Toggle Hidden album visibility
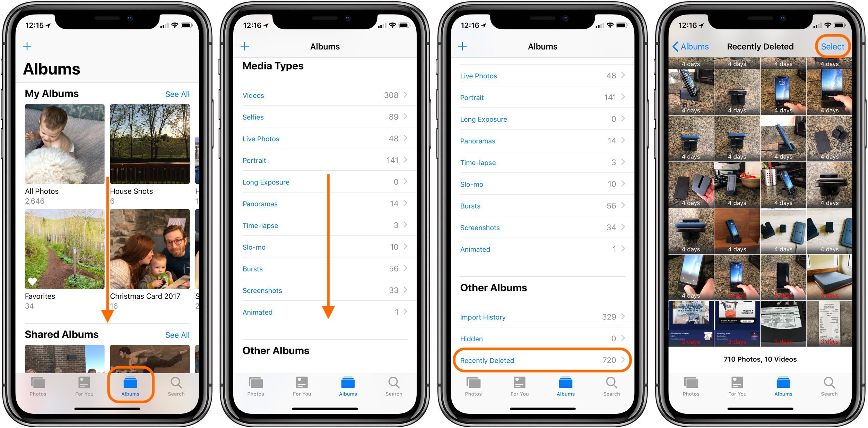The width and height of the screenshot is (868, 428). click(x=542, y=340)
